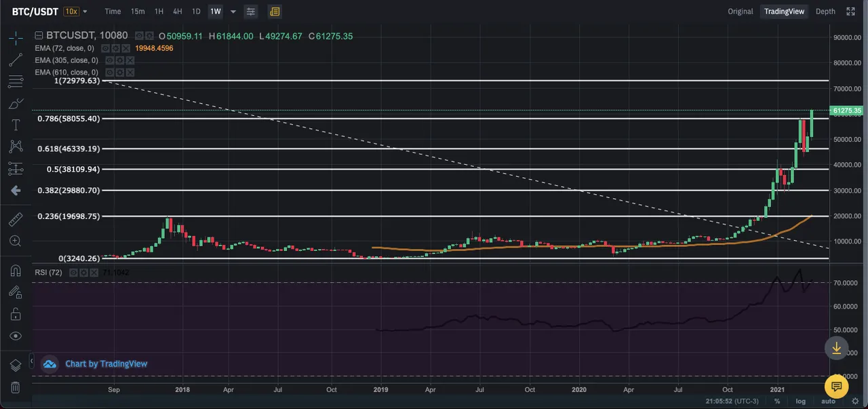Viewport: 868px width, 409px height.
Task: Click the orange EMA value 19948.4596
Action: pos(155,48)
